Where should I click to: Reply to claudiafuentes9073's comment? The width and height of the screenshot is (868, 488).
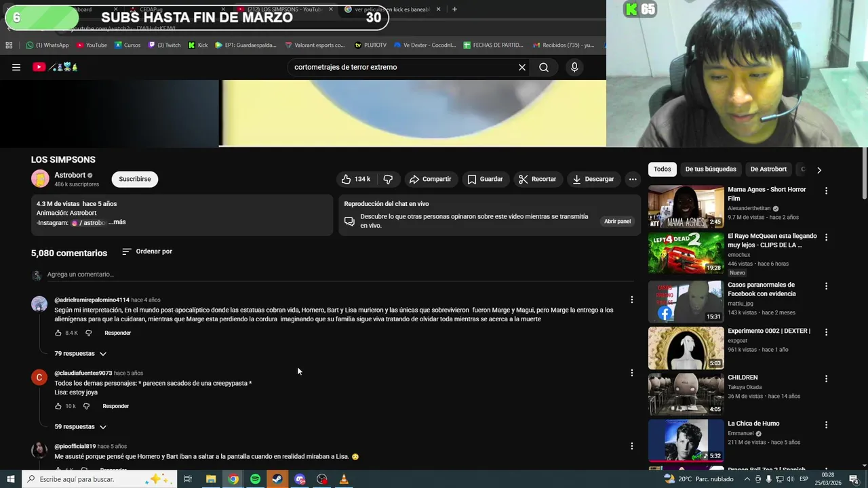[115, 406]
